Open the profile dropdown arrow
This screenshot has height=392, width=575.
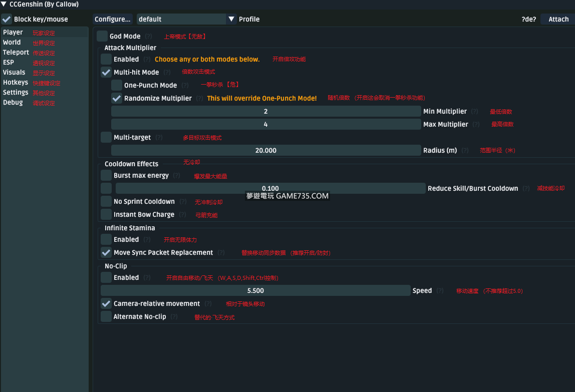click(x=231, y=19)
